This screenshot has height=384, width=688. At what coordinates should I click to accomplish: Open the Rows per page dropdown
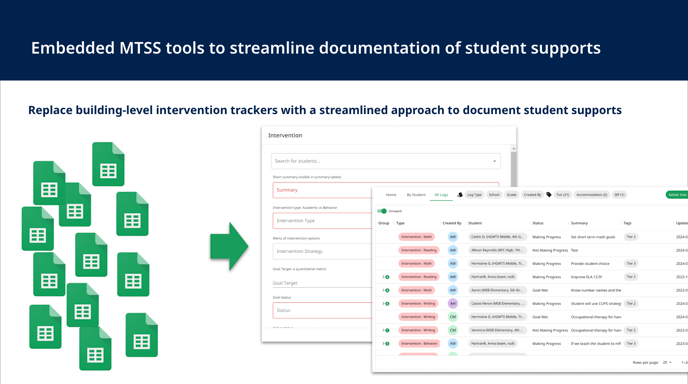(x=667, y=362)
